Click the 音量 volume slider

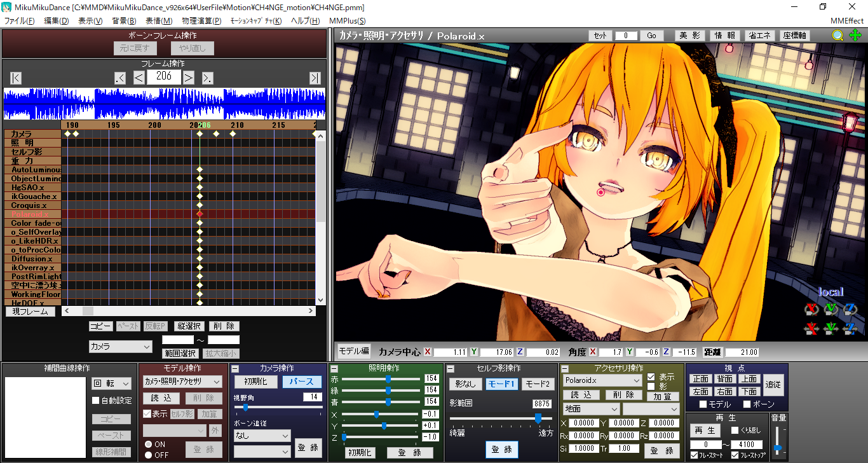(x=777, y=440)
